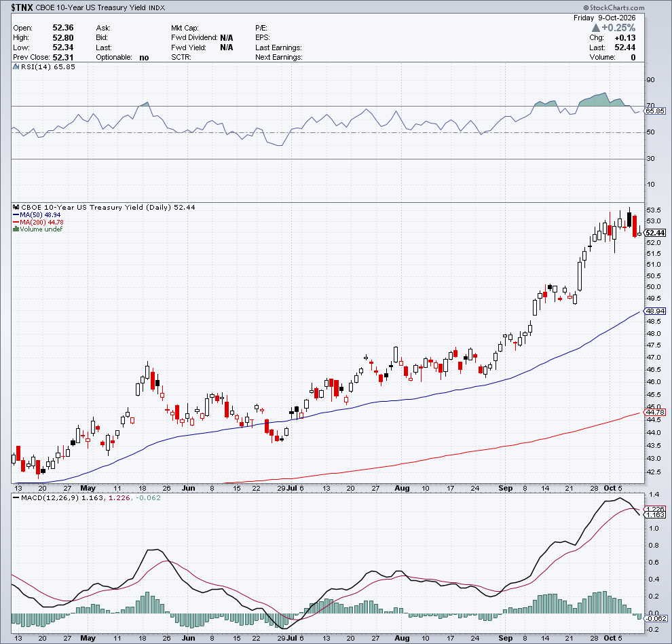Click the volume bars icon beside 'Volume undef'
The image size is (672, 644).
(16, 229)
